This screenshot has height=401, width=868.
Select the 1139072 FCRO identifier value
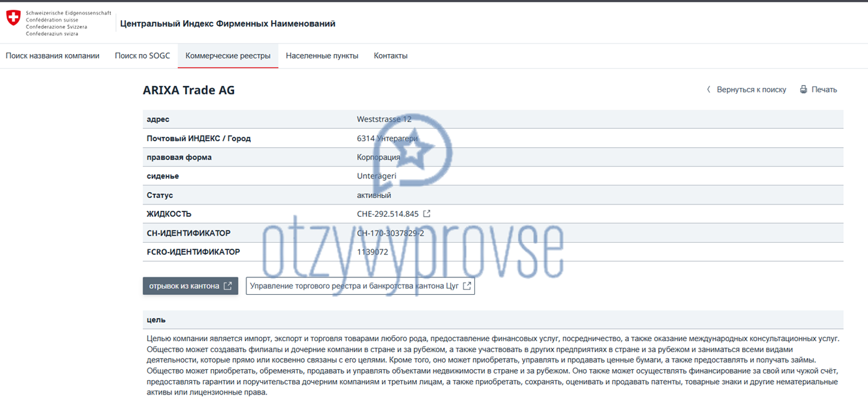click(x=373, y=252)
